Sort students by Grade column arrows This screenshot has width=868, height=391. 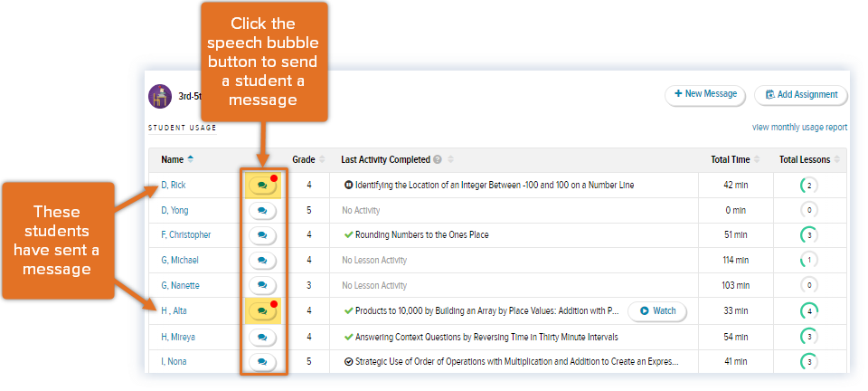323,160
